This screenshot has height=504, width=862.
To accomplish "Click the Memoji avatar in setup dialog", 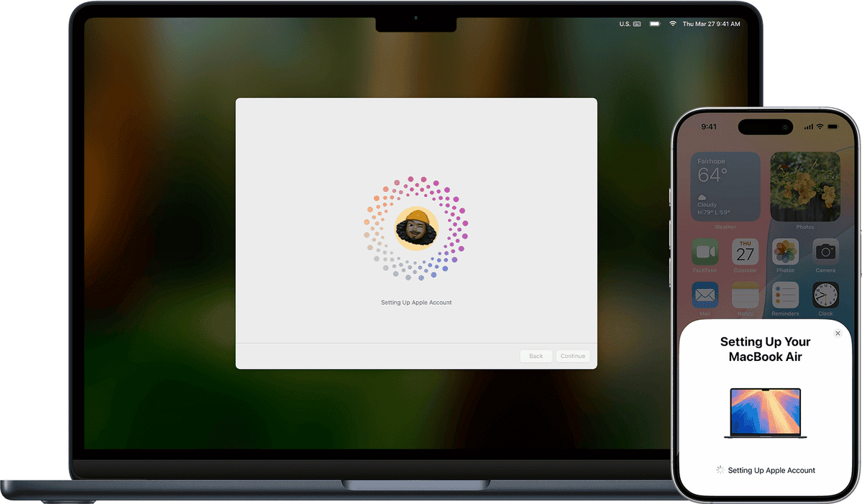I will 416,227.
